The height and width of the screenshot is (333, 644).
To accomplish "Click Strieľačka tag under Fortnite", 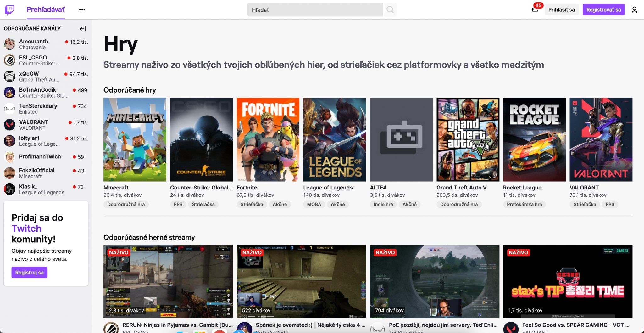I will tap(252, 204).
